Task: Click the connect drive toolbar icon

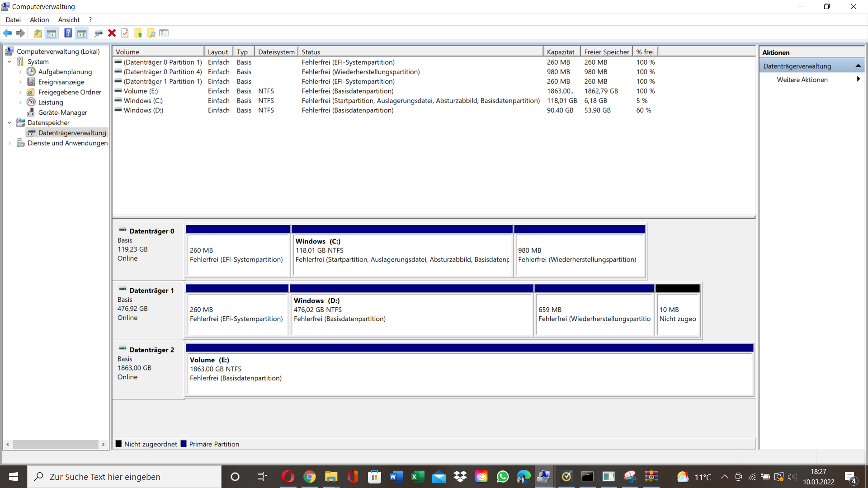Action: [x=98, y=33]
